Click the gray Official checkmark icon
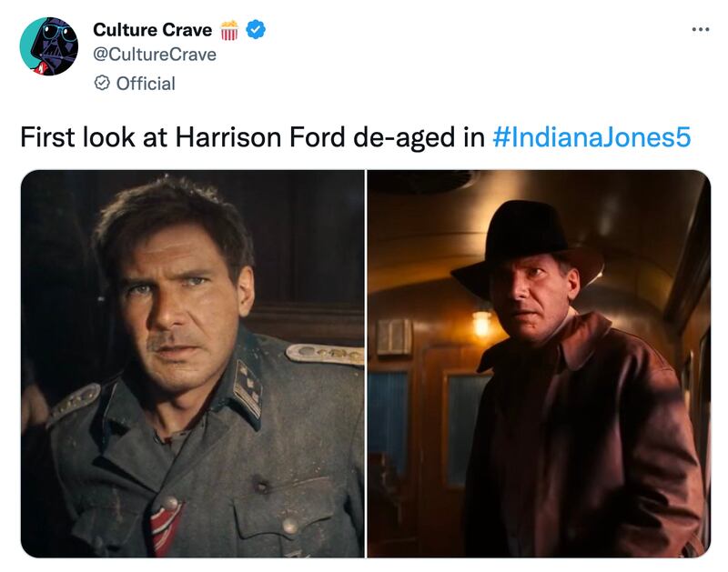 (x=102, y=83)
